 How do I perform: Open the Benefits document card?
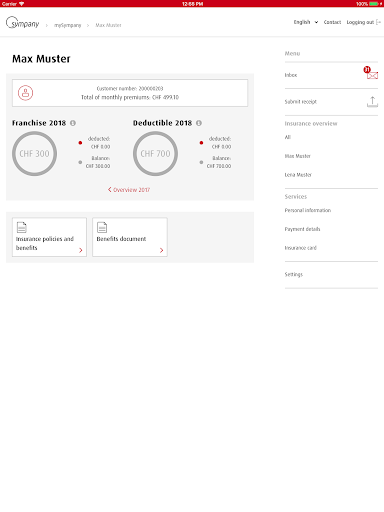point(130,237)
